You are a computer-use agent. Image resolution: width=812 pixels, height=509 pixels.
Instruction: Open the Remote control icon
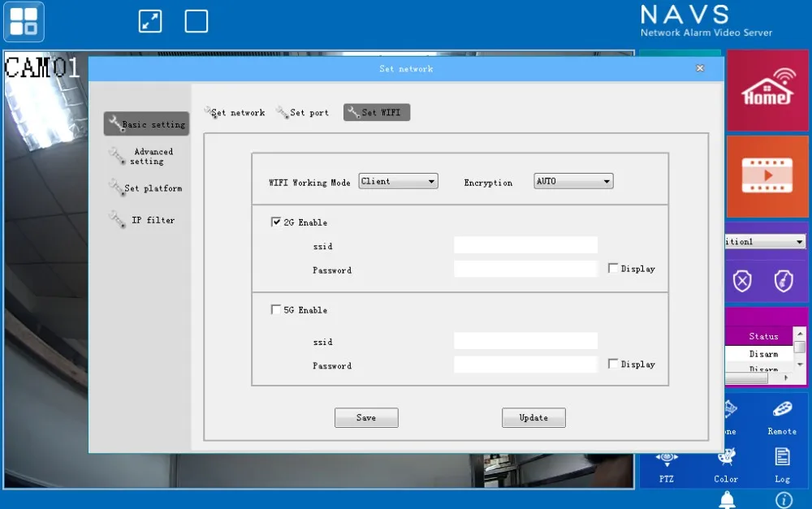click(782, 416)
